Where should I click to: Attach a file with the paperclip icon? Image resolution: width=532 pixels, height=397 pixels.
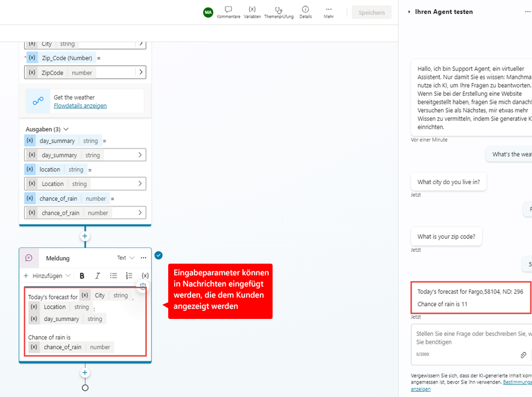[523, 355]
